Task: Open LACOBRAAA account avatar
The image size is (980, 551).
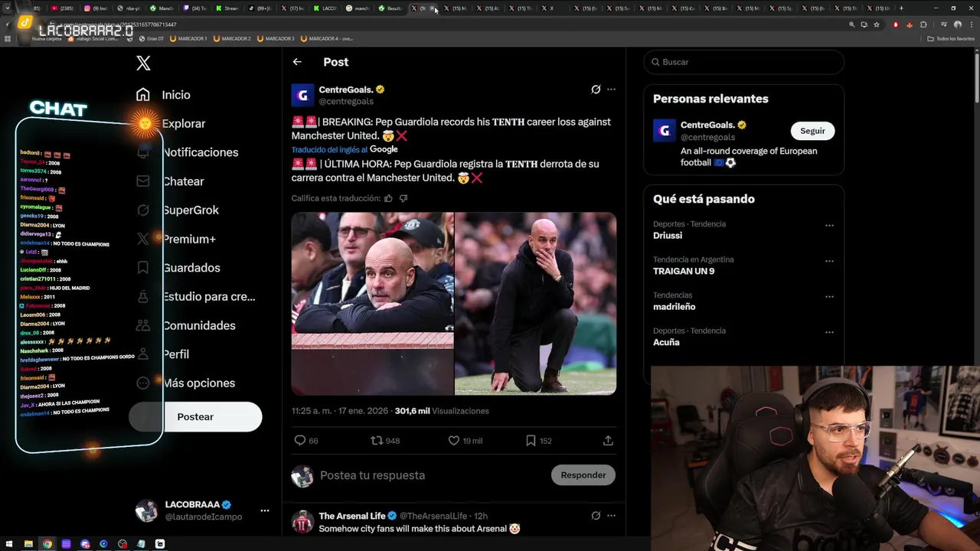Action: tap(146, 510)
